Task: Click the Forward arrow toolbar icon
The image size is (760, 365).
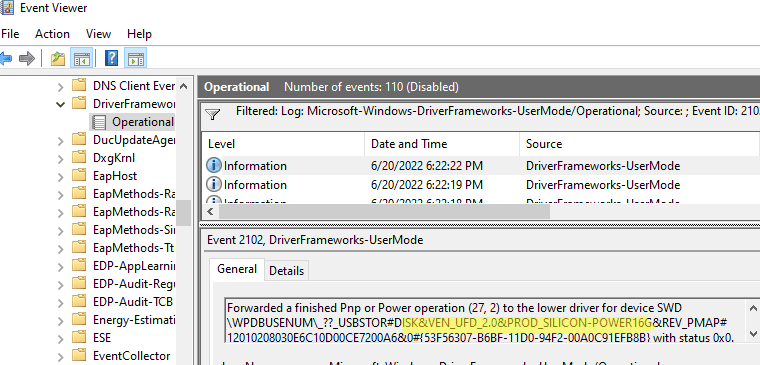Action: click(x=27, y=59)
